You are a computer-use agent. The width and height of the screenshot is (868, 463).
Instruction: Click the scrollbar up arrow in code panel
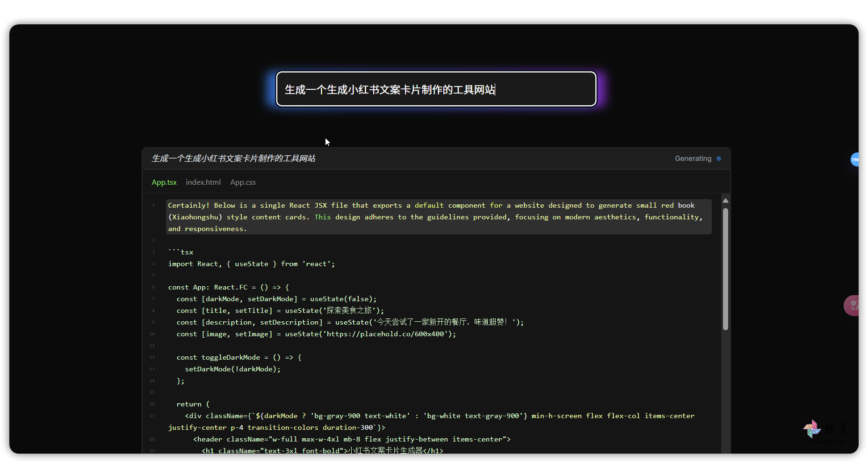pyautogui.click(x=725, y=201)
